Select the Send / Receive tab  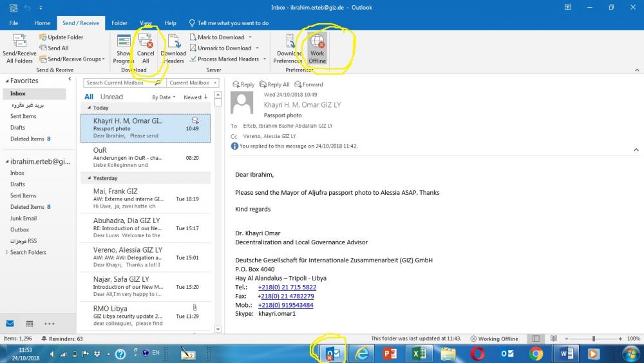coord(81,23)
